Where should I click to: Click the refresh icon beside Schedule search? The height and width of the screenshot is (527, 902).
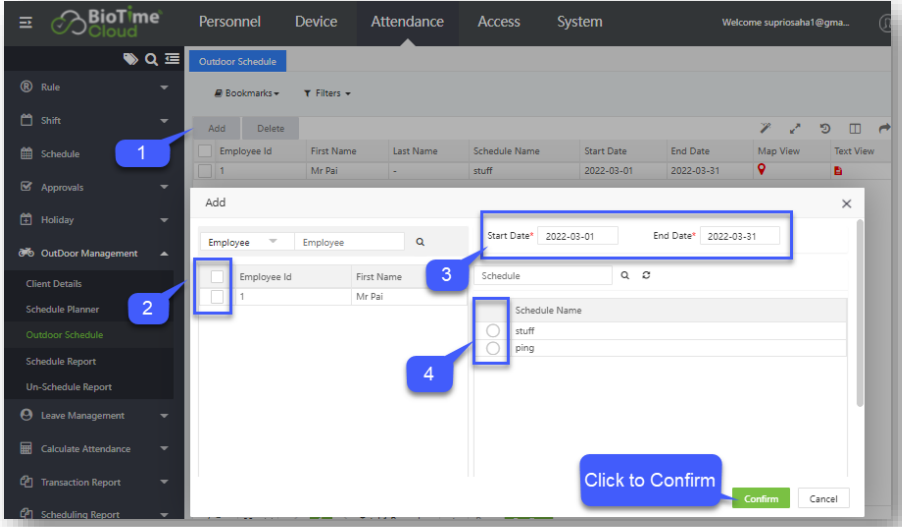pos(646,275)
